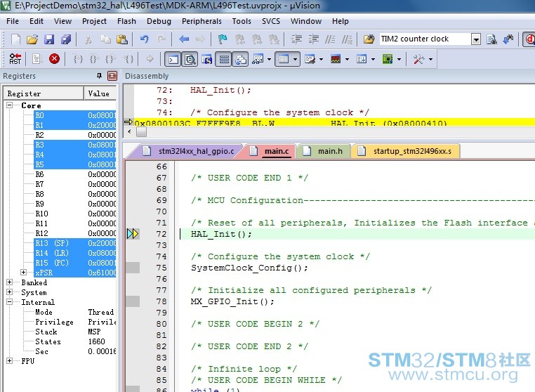
Task: Cut selection with the scissors icon
Action: point(88,39)
